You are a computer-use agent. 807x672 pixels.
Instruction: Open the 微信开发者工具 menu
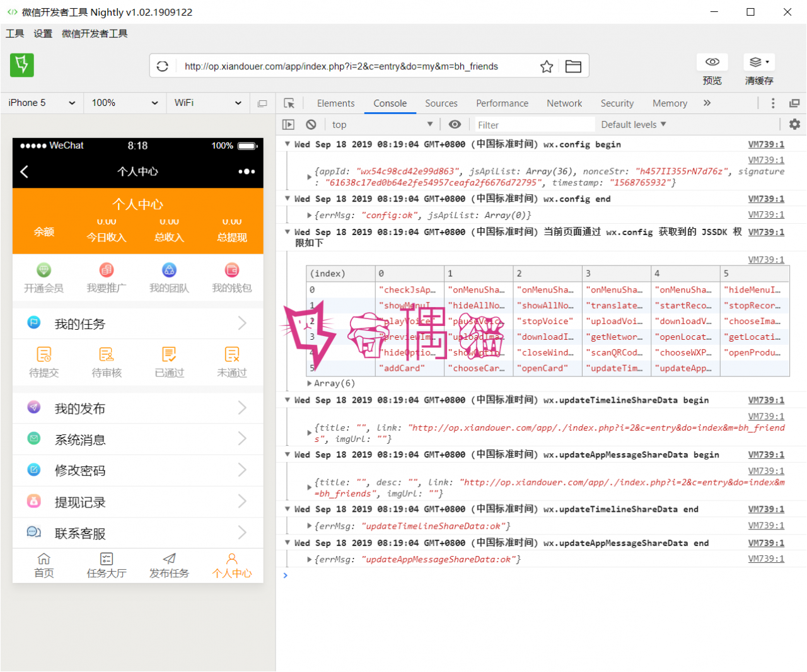pyautogui.click(x=95, y=33)
